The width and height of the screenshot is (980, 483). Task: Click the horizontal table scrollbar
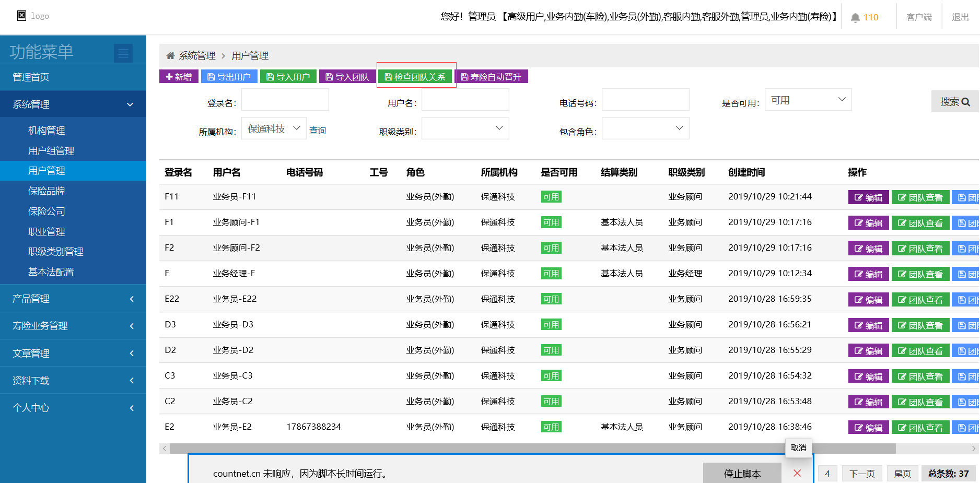[522, 449]
